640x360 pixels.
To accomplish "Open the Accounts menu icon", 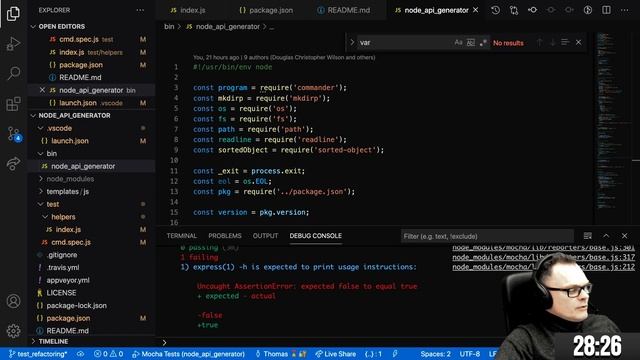I will tap(13, 301).
